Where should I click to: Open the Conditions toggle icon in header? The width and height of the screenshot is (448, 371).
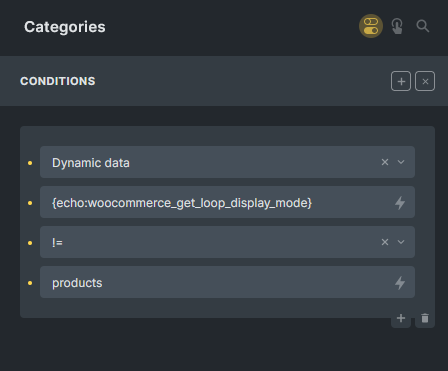click(x=371, y=26)
